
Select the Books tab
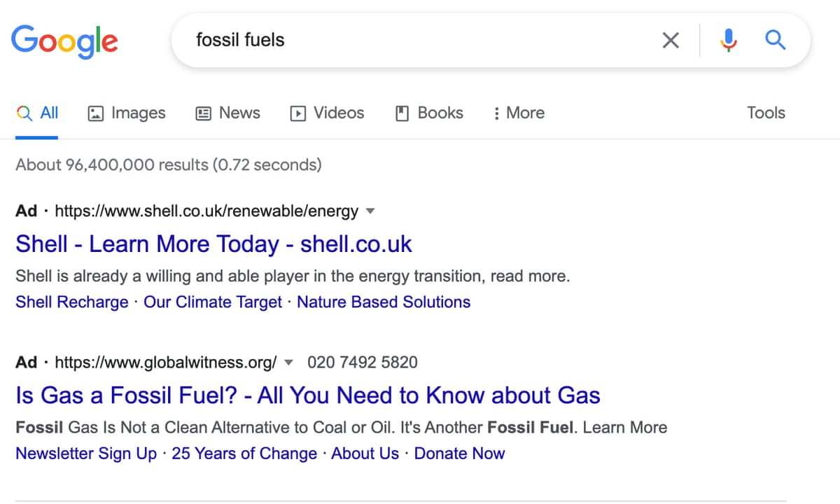pyautogui.click(x=429, y=113)
